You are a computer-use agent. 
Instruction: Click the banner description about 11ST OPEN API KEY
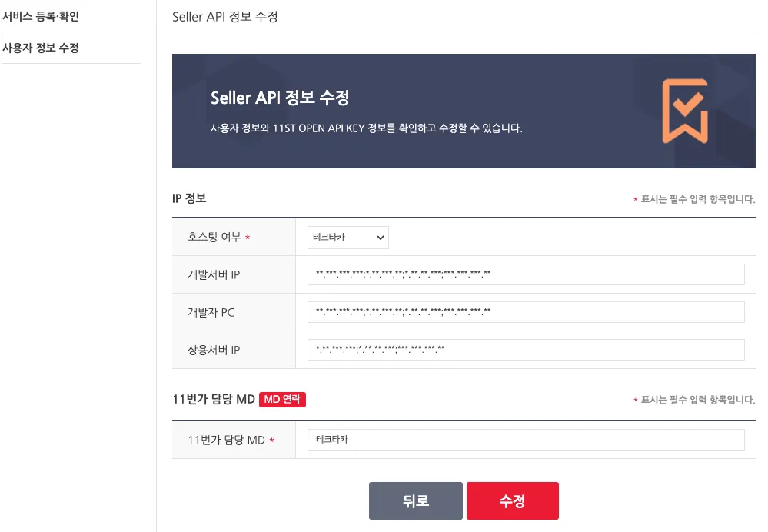click(366, 128)
